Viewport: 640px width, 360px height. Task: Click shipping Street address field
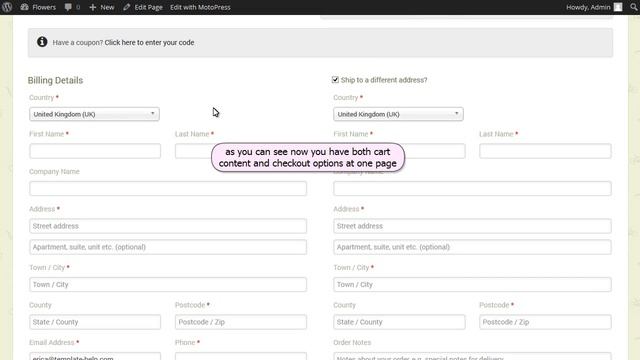coord(472,226)
